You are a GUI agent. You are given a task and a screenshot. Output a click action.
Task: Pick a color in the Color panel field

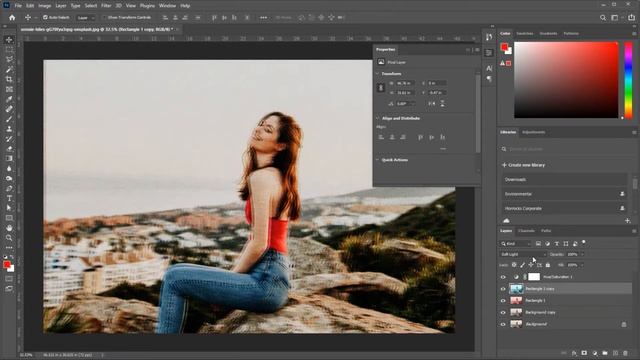[566, 80]
